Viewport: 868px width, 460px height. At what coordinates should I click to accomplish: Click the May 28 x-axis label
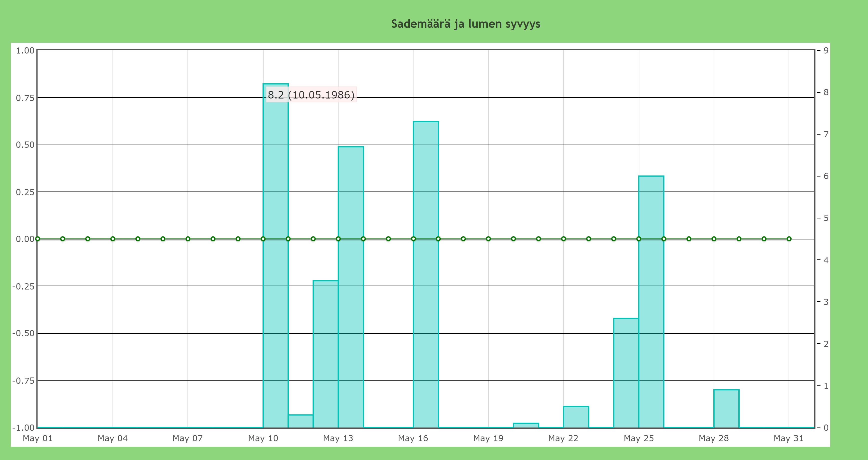click(713, 438)
